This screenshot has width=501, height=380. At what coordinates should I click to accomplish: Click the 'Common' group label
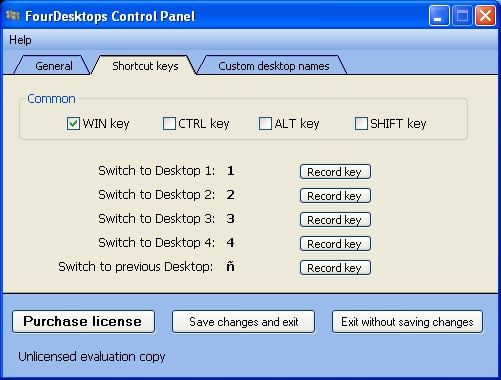click(x=51, y=99)
